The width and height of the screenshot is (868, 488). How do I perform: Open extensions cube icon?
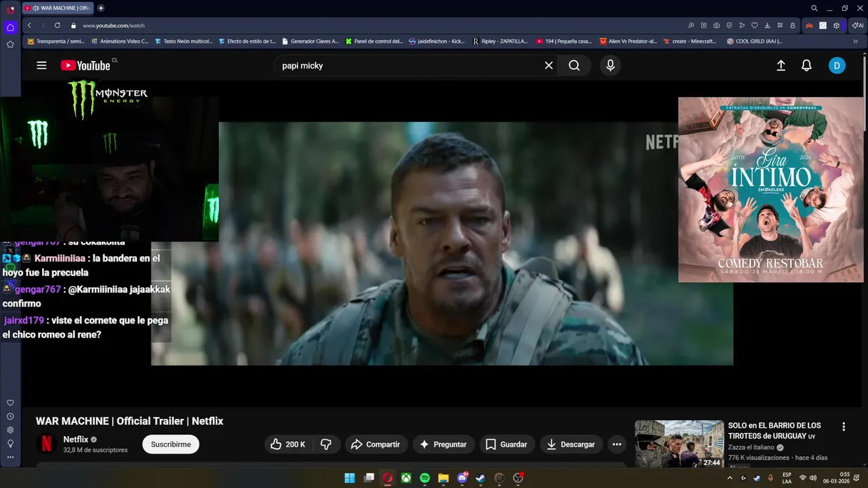point(837,25)
